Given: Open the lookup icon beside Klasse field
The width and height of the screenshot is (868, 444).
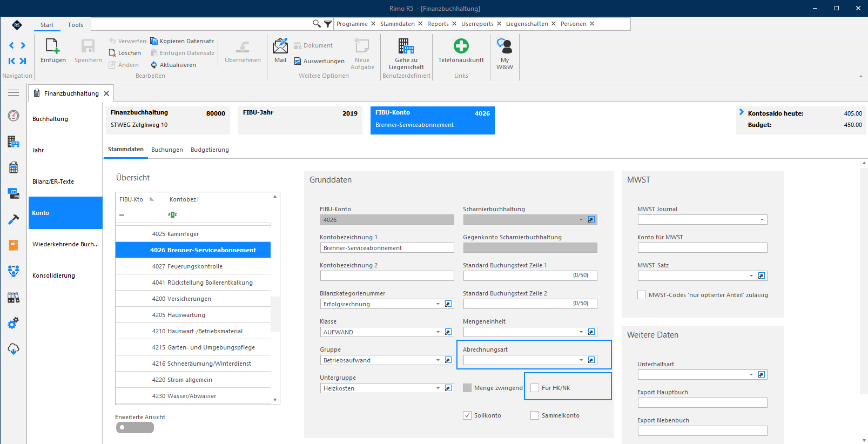Looking at the screenshot, I should [x=448, y=332].
